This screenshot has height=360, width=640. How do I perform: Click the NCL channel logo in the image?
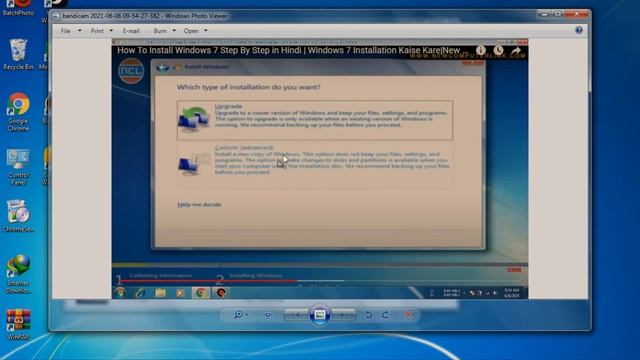(131, 71)
